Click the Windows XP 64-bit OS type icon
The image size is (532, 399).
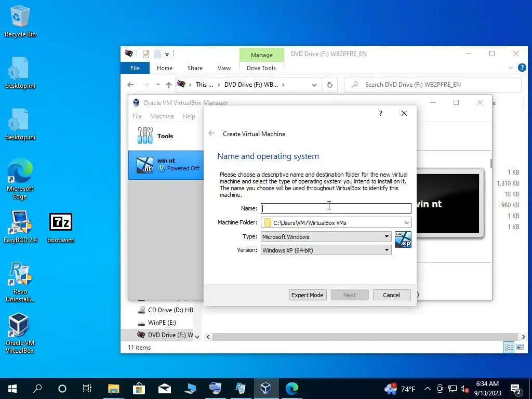403,240
